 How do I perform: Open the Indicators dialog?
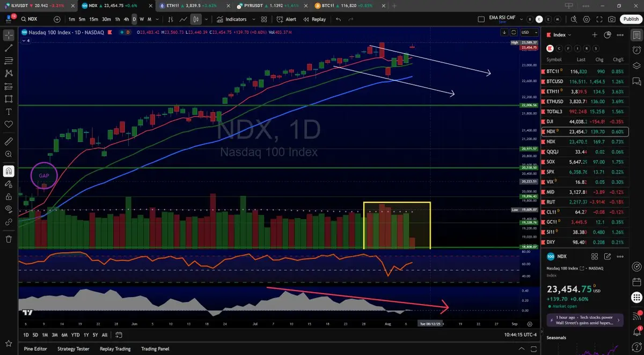coord(232,19)
